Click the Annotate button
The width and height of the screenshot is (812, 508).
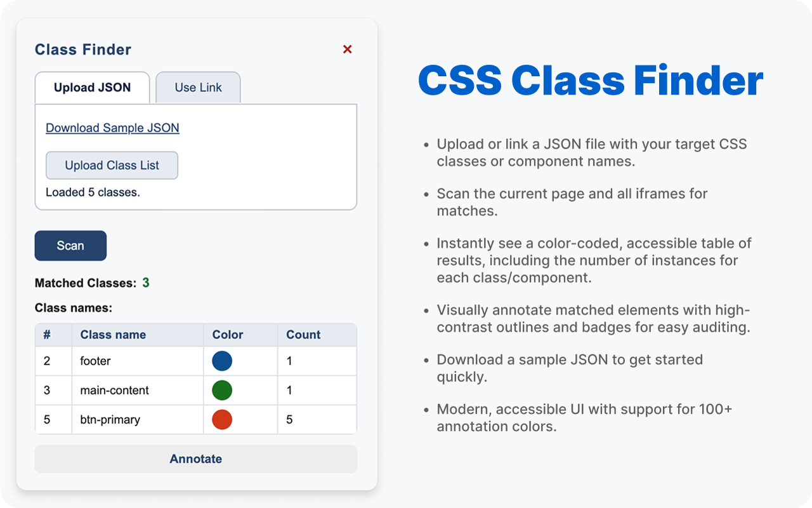[196, 459]
